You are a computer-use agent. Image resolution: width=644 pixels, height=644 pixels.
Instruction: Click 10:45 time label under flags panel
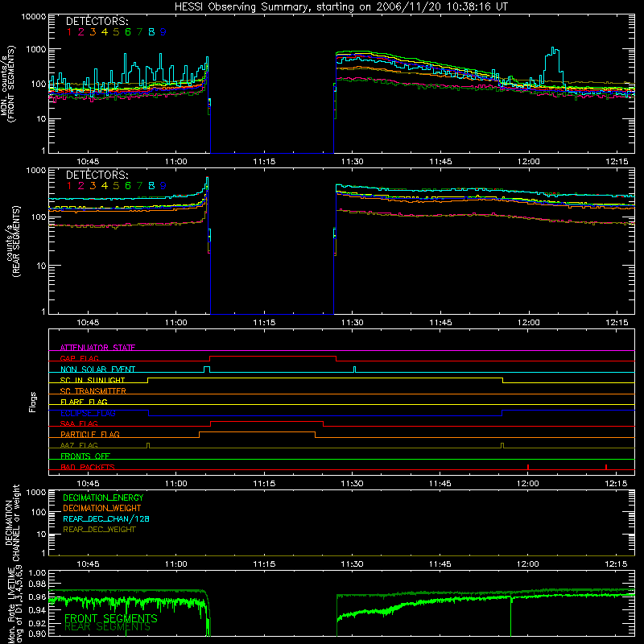[x=88, y=484]
